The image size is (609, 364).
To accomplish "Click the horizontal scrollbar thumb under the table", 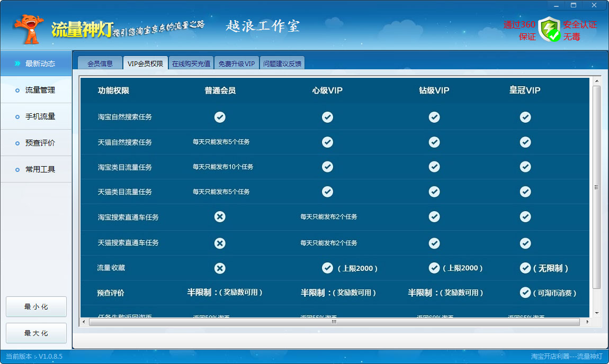I will [334, 322].
